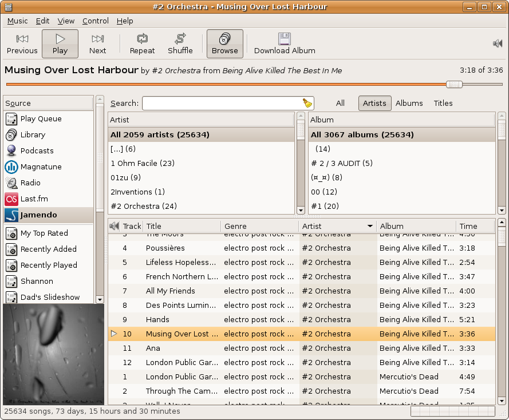This screenshot has width=509, height=420.
Task: Select the Albums search filter
Action: pyautogui.click(x=409, y=104)
